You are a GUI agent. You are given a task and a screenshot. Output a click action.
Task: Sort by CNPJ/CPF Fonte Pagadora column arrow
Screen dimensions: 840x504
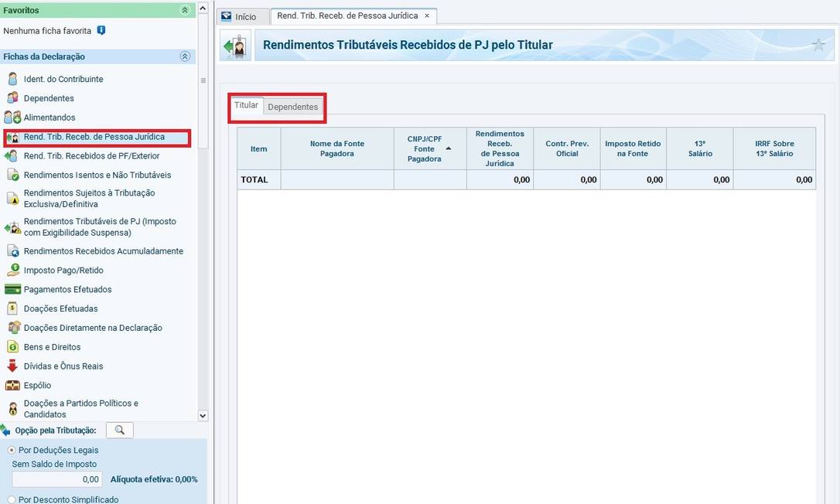[x=449, y=148]
